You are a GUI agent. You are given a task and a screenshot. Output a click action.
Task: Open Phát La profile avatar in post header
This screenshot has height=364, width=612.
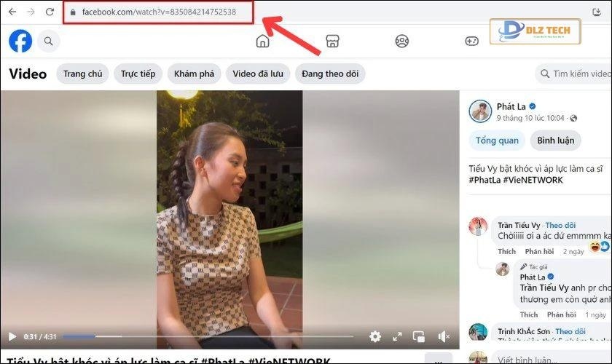point(480,111)
